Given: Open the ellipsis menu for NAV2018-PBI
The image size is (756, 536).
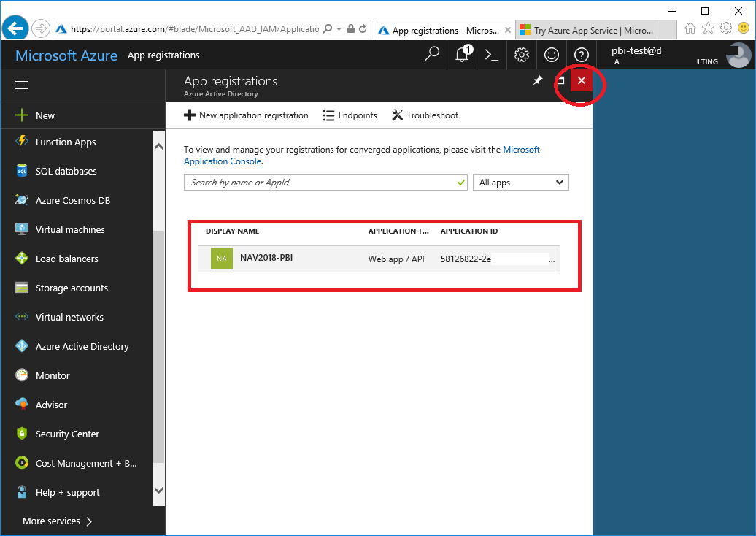Looking at the screenshot, I should pos(552,259).
